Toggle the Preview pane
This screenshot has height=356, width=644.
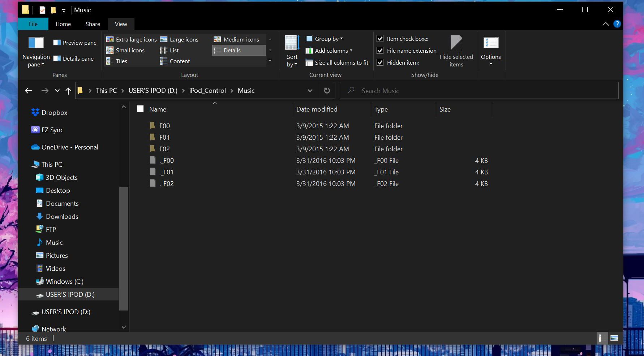74,42
